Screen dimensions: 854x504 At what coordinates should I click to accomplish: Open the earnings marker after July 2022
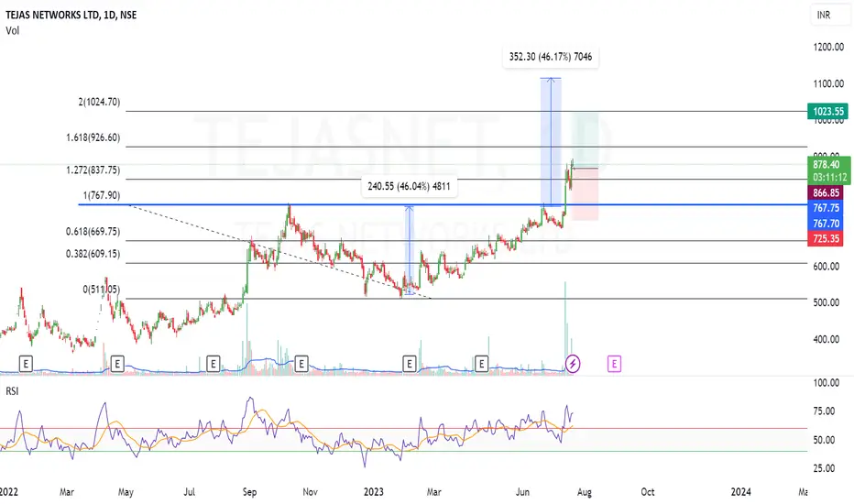pyautogui.click(x=213, y=364)
